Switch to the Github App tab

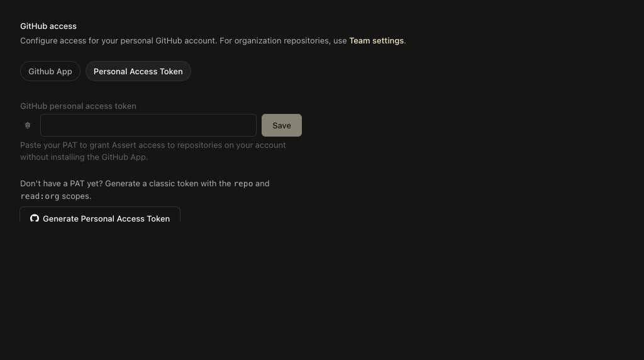[50, 71]
